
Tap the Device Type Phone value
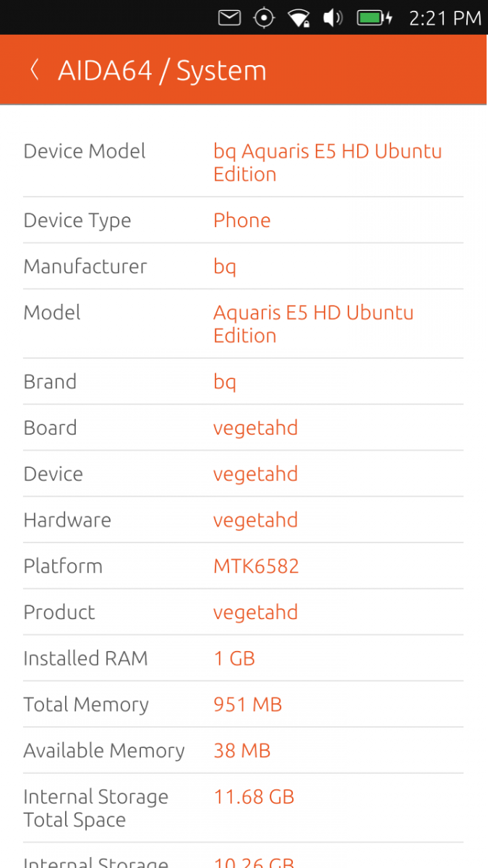[241, 221]
